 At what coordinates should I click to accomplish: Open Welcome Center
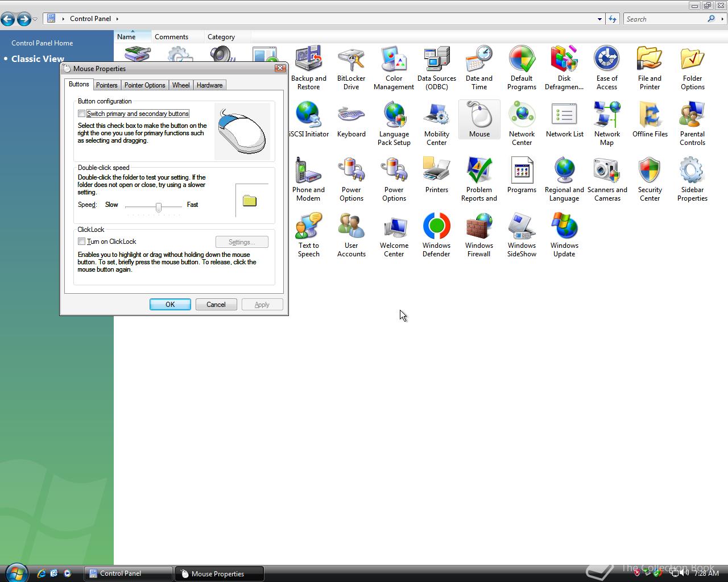(x=394, y=235)
